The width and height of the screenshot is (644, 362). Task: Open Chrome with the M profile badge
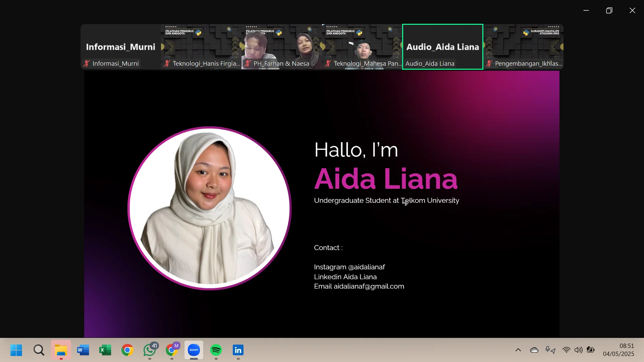pos(172,350)
